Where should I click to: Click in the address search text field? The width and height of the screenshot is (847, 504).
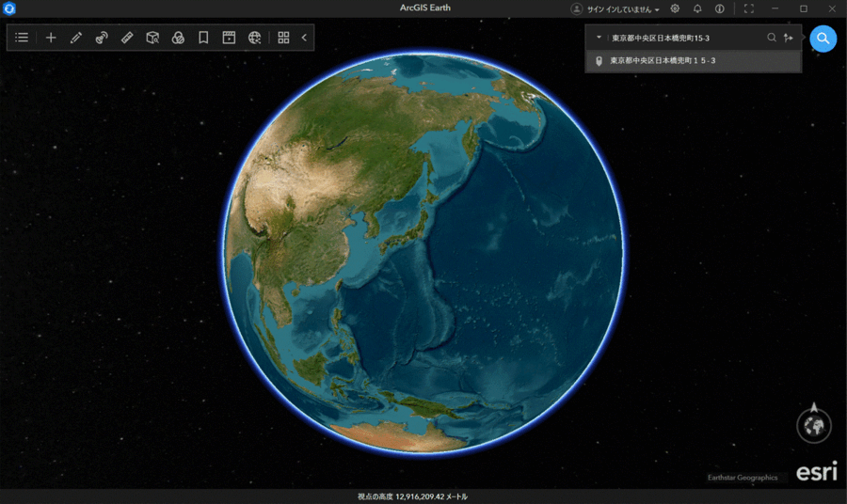(x=682, y=38)
